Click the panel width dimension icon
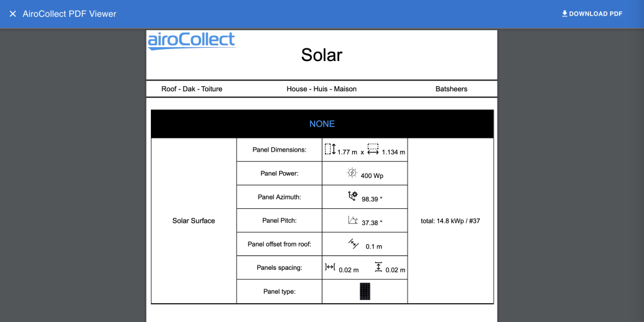 point(373,149)
